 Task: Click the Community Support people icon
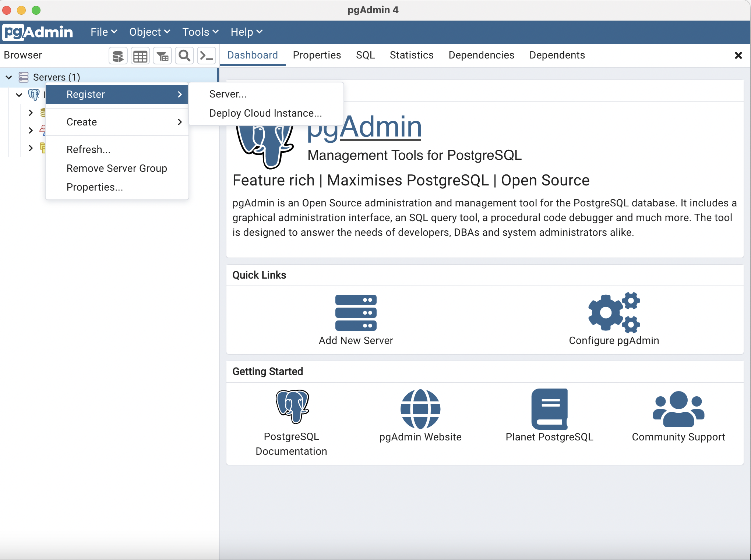(x=678, y=409)
